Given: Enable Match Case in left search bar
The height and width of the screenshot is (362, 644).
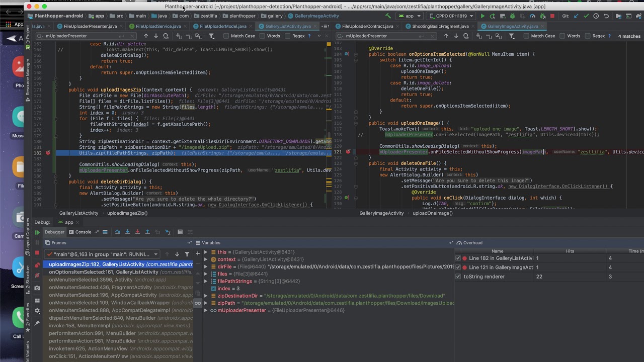Looking at the screenshot, I should (x=226, y=36).
